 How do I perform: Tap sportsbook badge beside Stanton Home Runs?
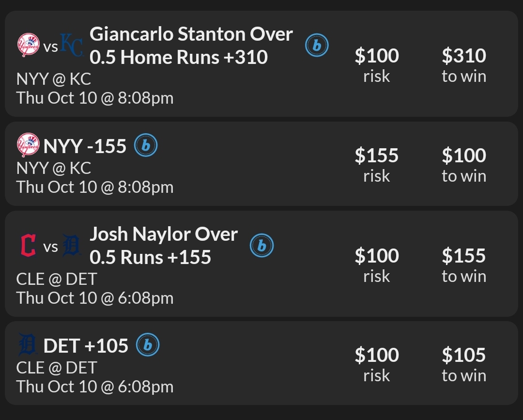click(x=317, y=46)
